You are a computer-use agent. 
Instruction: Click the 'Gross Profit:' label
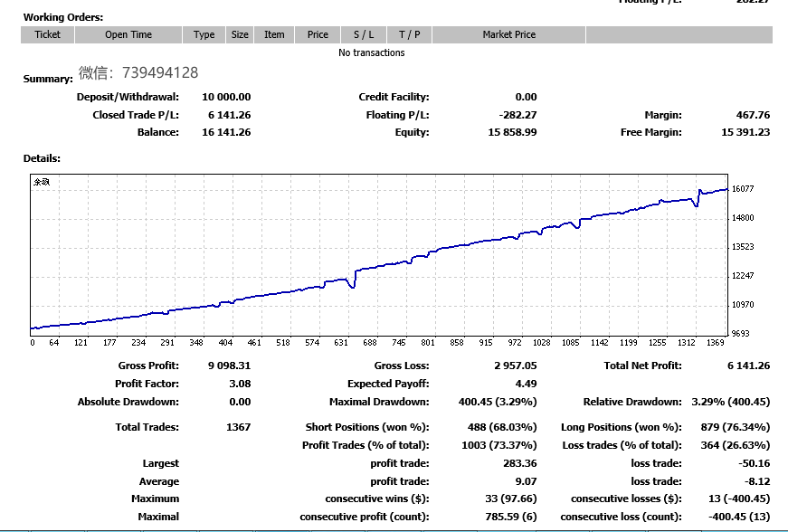[x=148, y=366]
